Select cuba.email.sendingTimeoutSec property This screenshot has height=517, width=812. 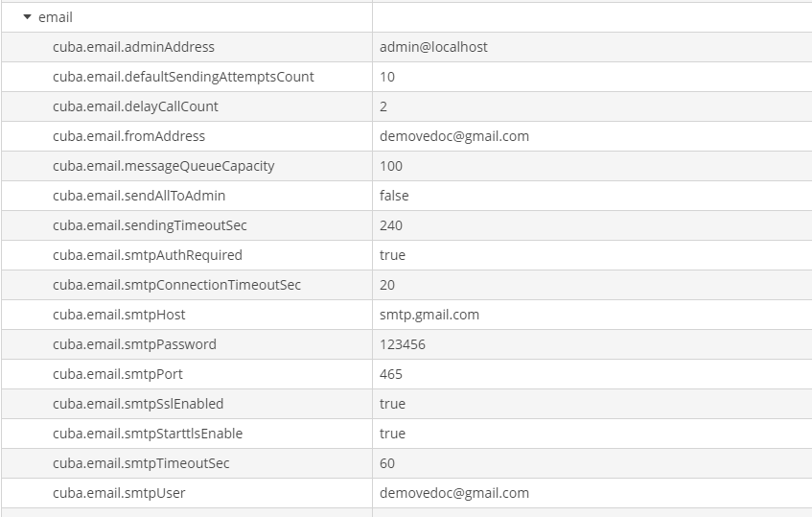150,225
